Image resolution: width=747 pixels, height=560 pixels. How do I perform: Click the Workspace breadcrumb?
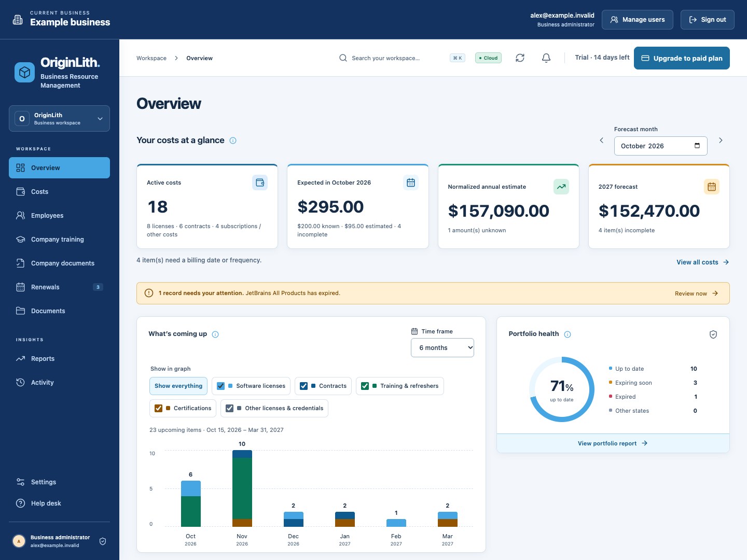[x=151, y=58]
